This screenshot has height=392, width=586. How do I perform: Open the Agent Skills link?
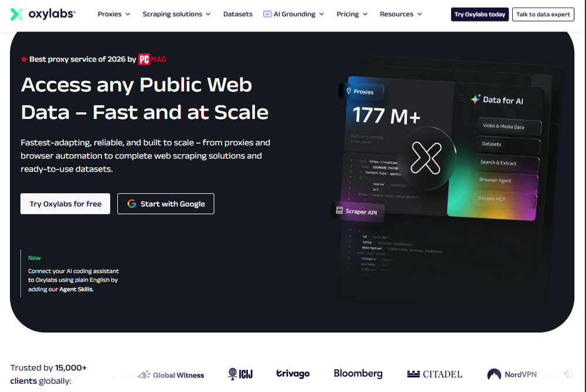click(x=76, y=289)
